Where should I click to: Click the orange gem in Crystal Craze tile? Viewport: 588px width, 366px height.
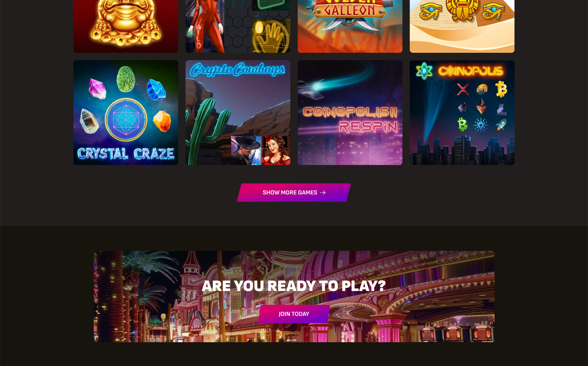tap(162, 121)
